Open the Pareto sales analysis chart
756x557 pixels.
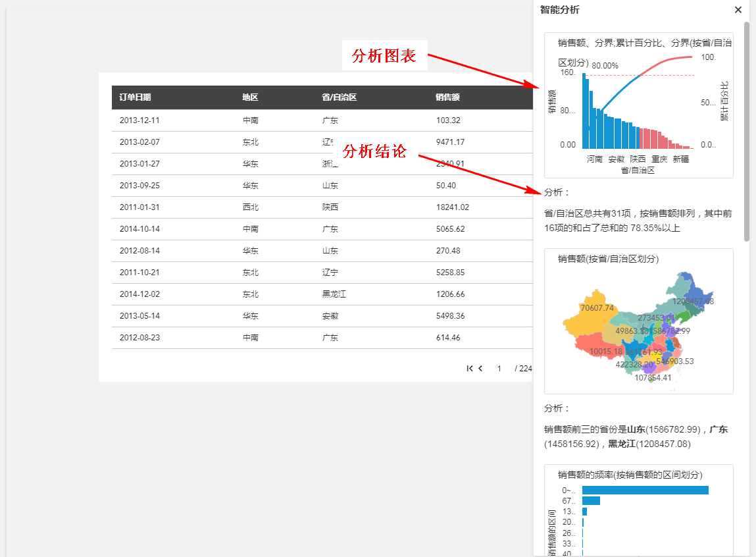(x=638, y=105)
